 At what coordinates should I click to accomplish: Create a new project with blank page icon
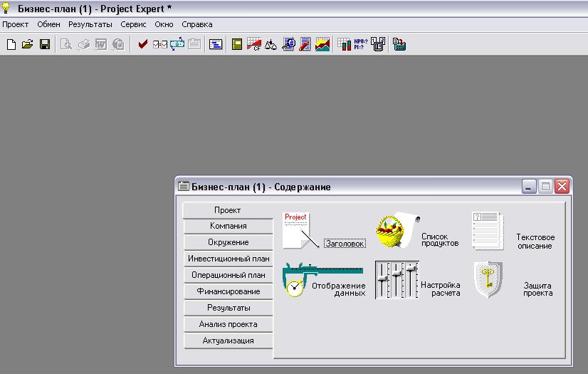[x=11, y=45]
